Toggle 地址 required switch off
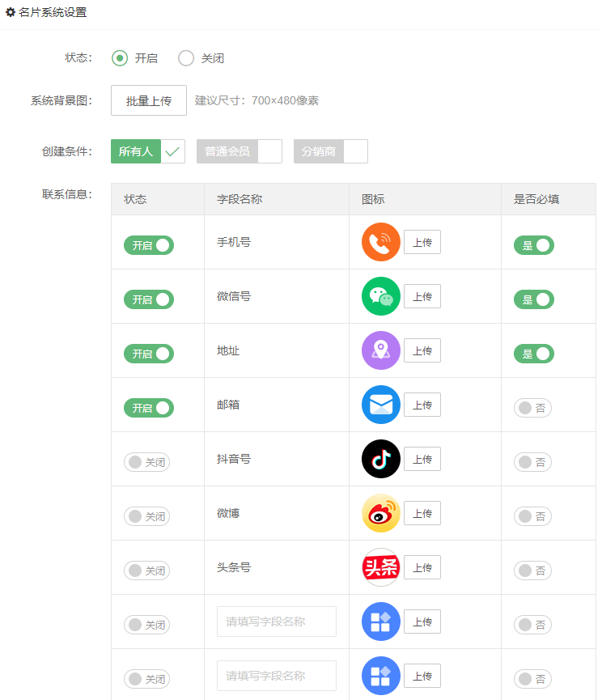The image size is (602, 700). (x=534, y=354)
